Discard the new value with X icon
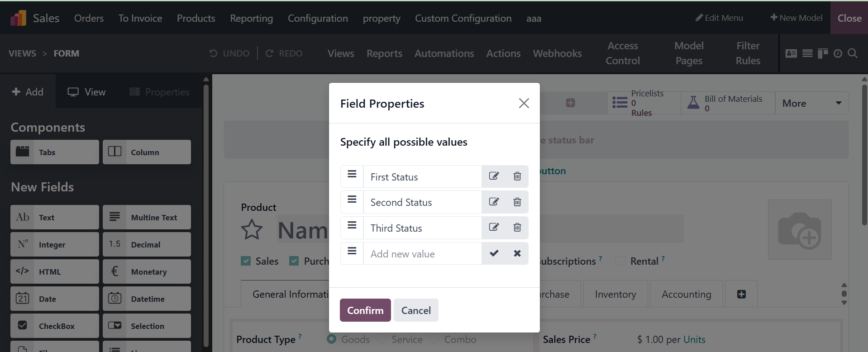The image size is (868, 352). (x=517, y=253)
